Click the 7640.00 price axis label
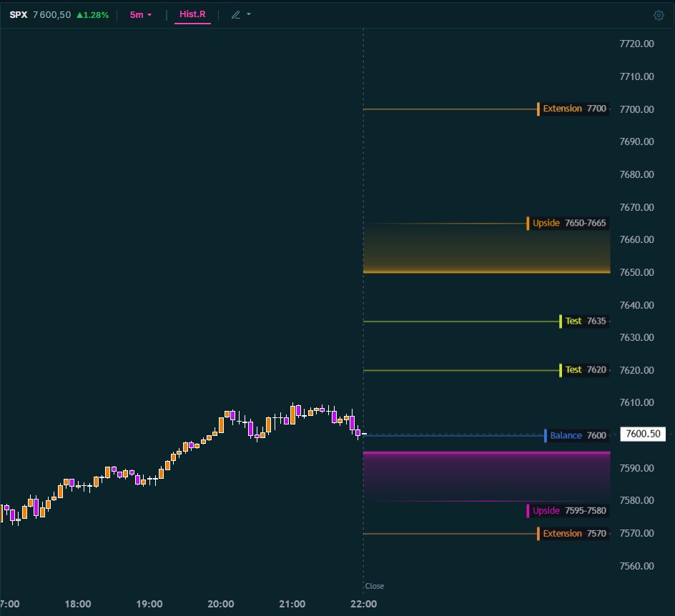 636,305
